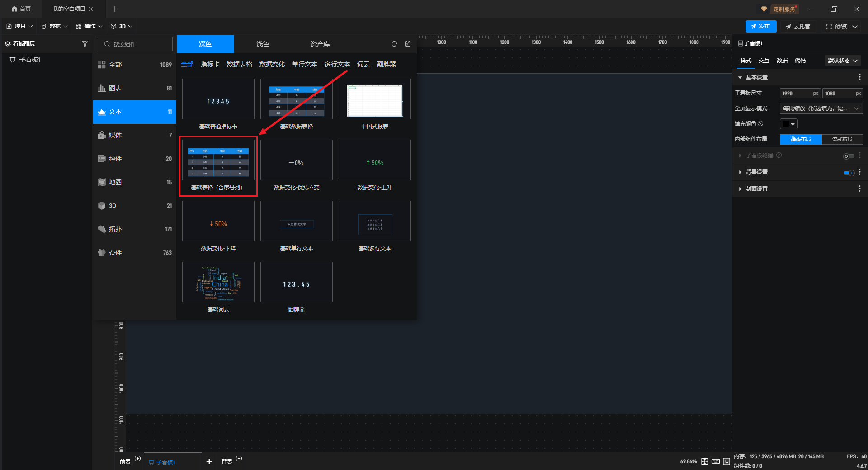
Task: Click the pop-out icon beside refresh
Action: (x=408, y=44)
